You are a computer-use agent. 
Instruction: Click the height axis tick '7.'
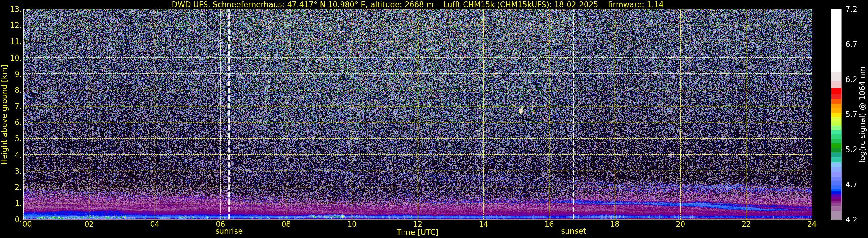click(x=18, y=107)
